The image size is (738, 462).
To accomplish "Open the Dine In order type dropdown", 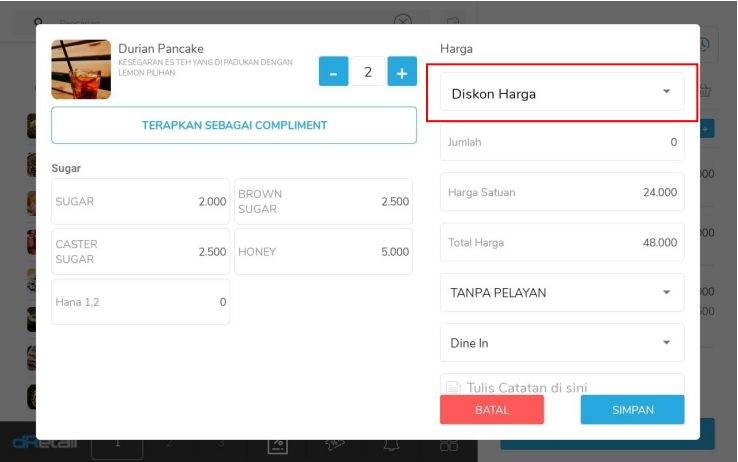I will [x=562, y=343].
